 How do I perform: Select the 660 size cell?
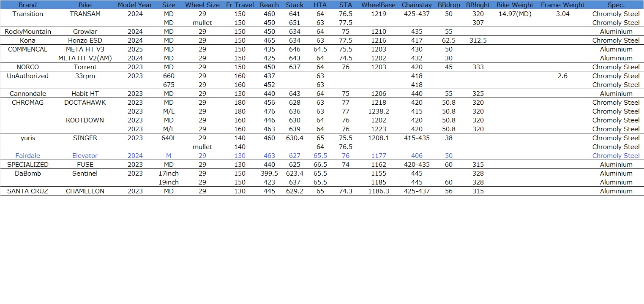(x=169, y=76)
